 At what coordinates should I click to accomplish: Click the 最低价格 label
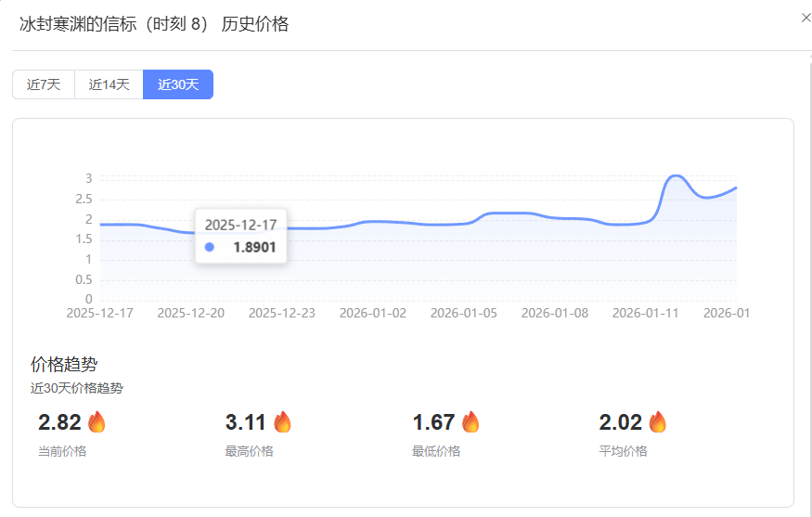click(x=436, y=451)
